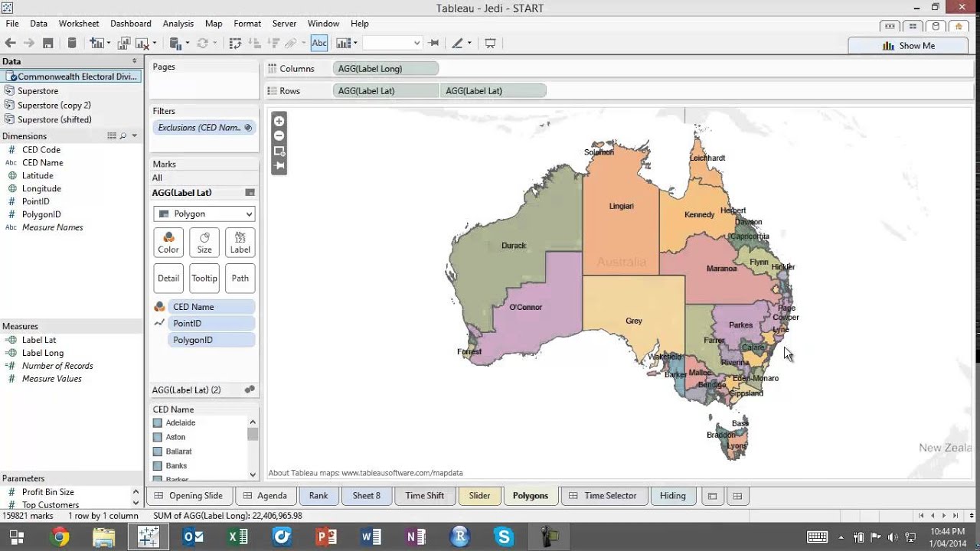Viewport: 980px width, 551px height.
Task: Select the map zoom area tool
Action: tap(279, 151)
